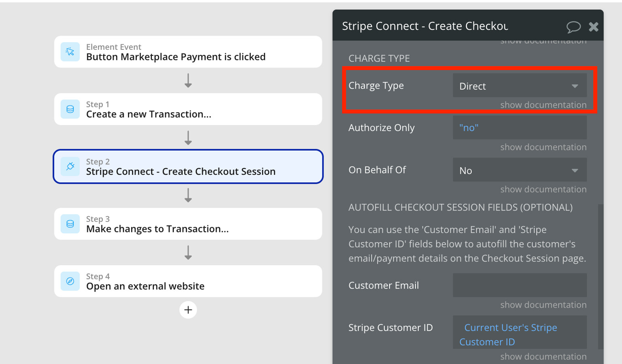Add a new workflow step with plus button
Viewport: 622px width, 364px height.
tap(188, 310)
